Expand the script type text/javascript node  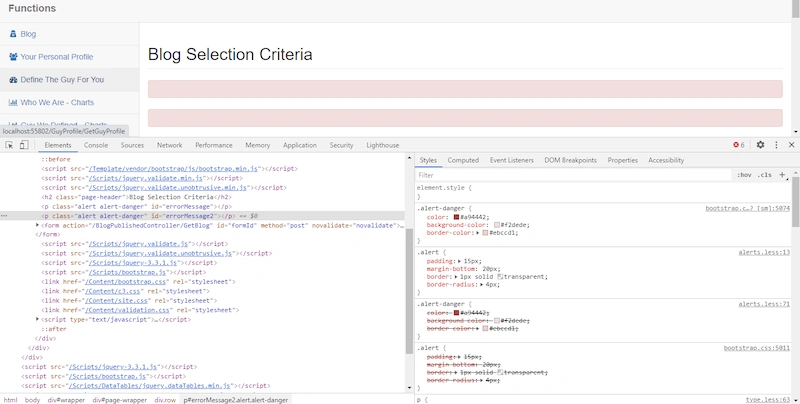click(x=37, y=319)
